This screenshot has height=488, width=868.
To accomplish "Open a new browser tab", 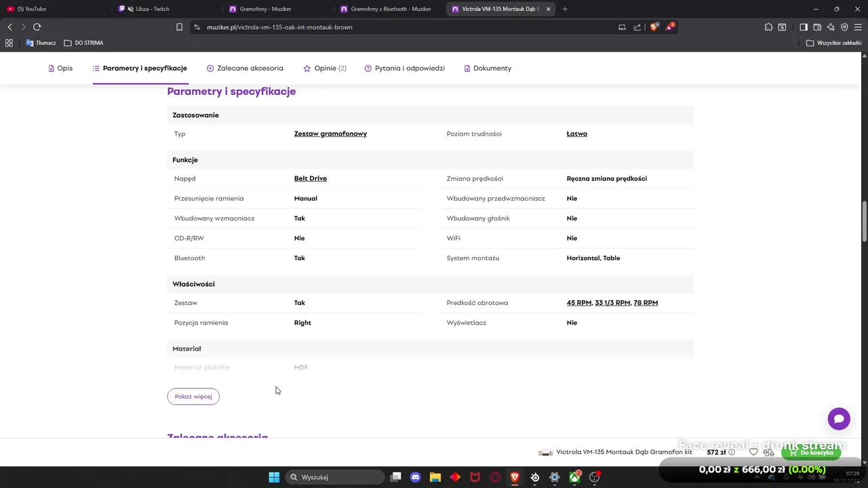I will pos(565,9).
